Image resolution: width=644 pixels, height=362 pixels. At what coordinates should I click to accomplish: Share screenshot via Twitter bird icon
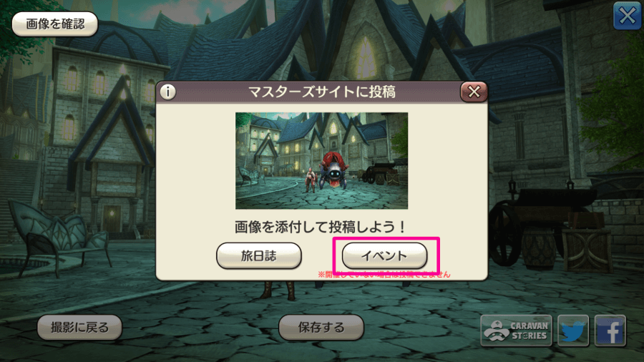pos(573,331)
